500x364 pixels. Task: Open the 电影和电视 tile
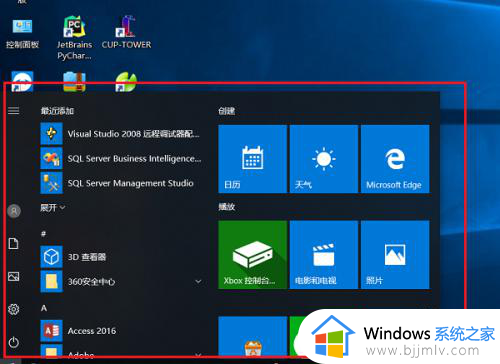coord(324,255)
